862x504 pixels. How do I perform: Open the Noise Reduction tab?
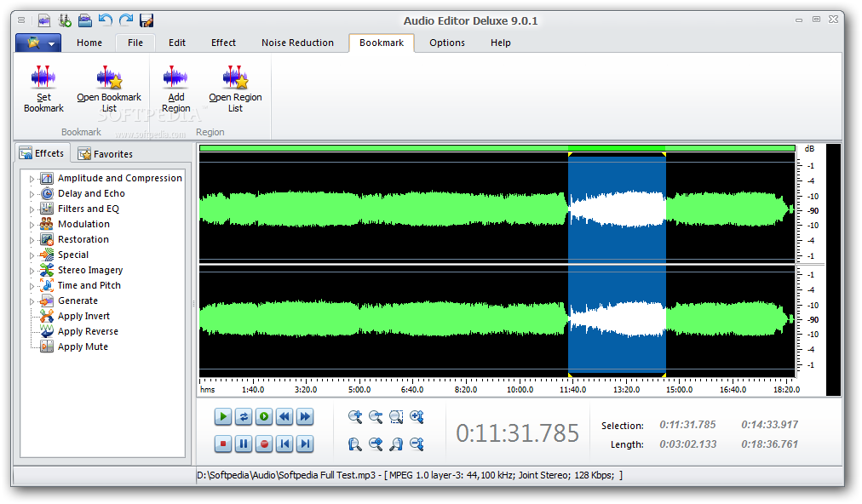click(x=297, y=43)
